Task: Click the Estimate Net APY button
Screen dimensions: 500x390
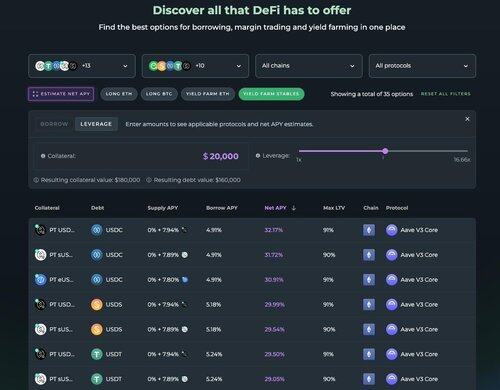Action: point(61,94)
